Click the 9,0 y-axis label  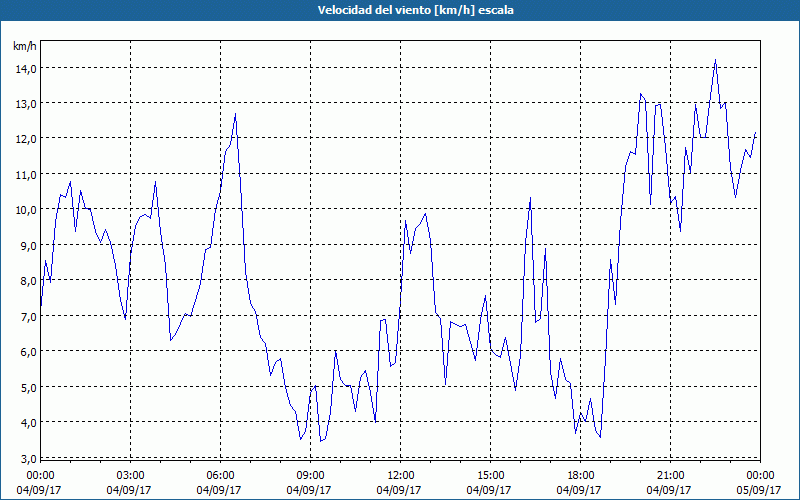27,245
